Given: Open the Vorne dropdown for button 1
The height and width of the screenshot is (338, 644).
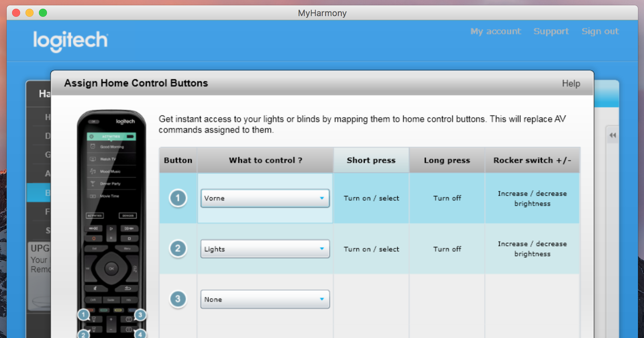Looking at the screenshot, I should (x=265, y=198).
